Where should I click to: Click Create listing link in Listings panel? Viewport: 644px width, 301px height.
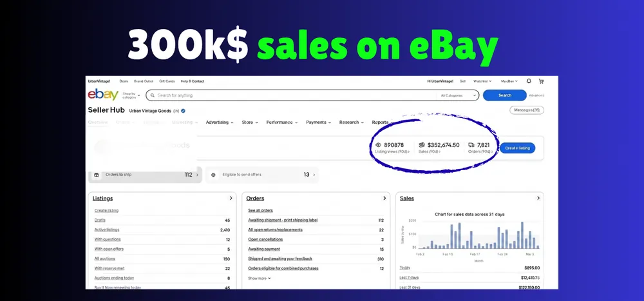(106, 211)
